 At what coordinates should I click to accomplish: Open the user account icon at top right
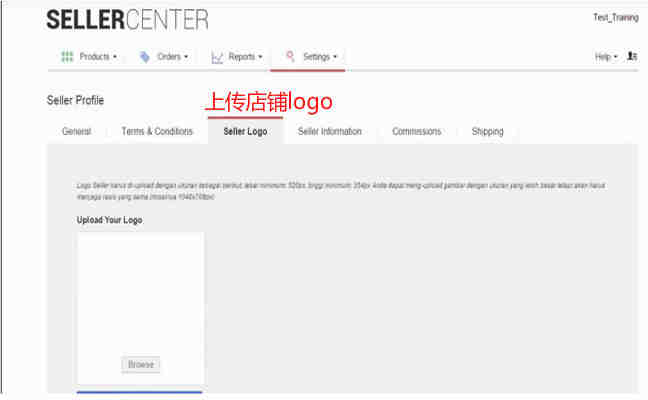[632, 57]
